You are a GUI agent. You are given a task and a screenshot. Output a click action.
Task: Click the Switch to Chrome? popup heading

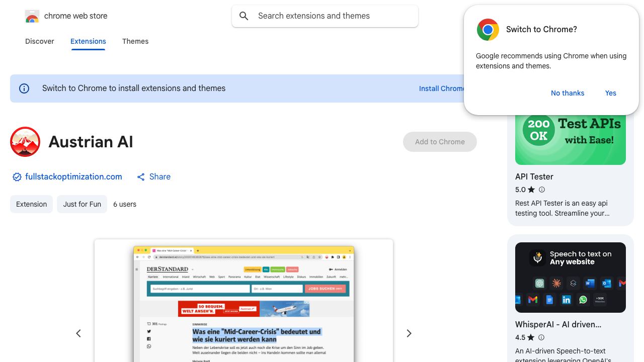pos(541,30)
